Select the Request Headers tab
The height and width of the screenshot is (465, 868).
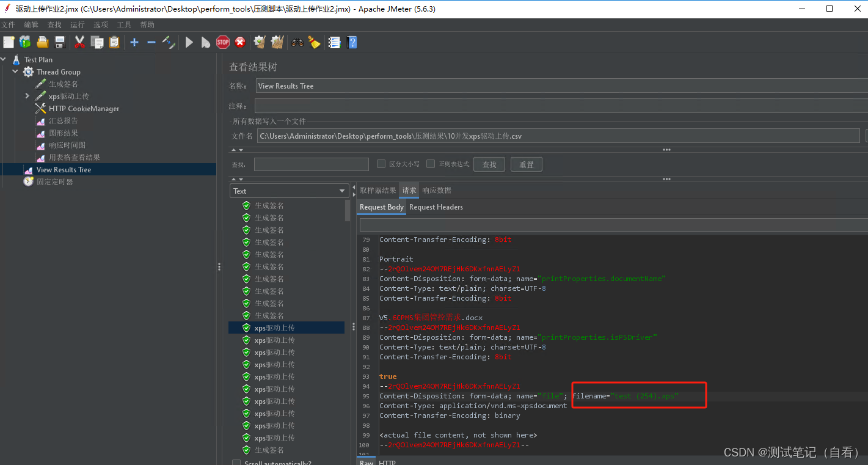(x=436, y=207)
